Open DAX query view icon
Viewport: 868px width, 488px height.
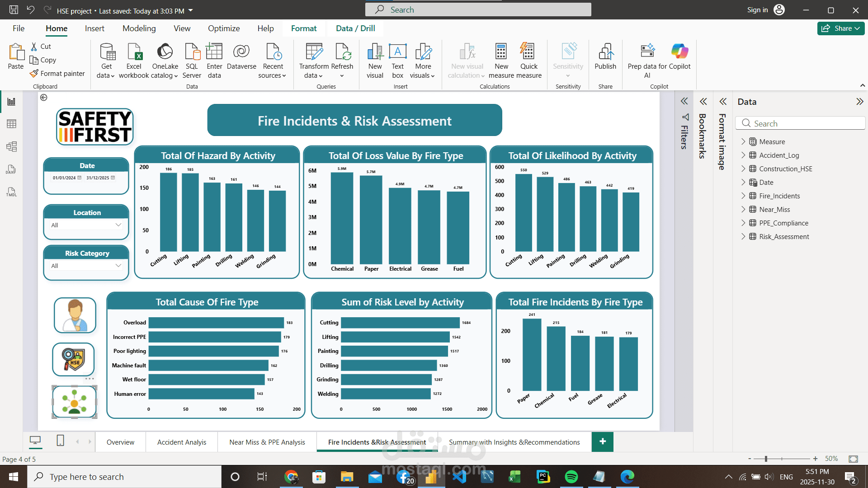tap(12, 169)
